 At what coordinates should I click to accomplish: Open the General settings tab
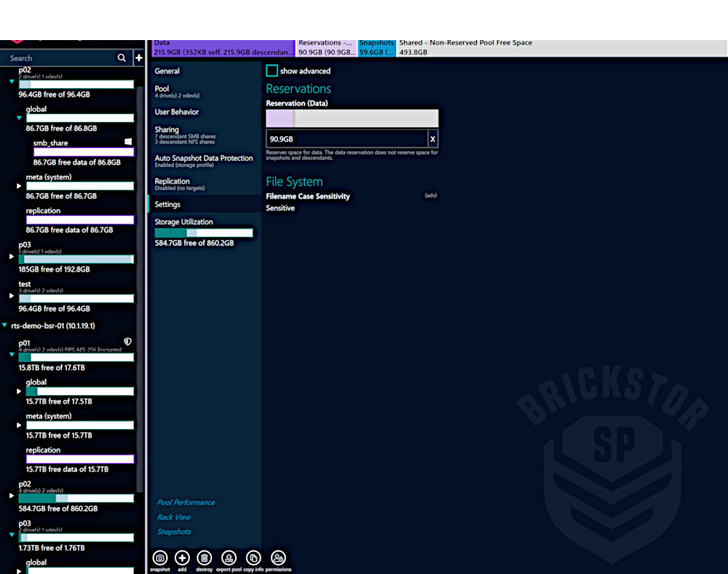pyautogui.click(x=167, y=71)
